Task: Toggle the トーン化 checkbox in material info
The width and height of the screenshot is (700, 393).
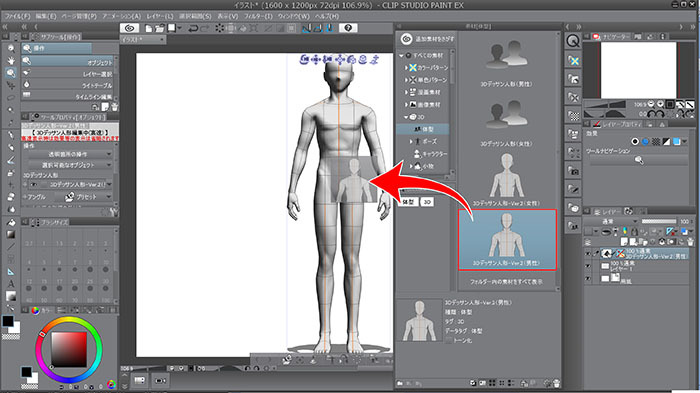Action: click(x=449, y=340)
